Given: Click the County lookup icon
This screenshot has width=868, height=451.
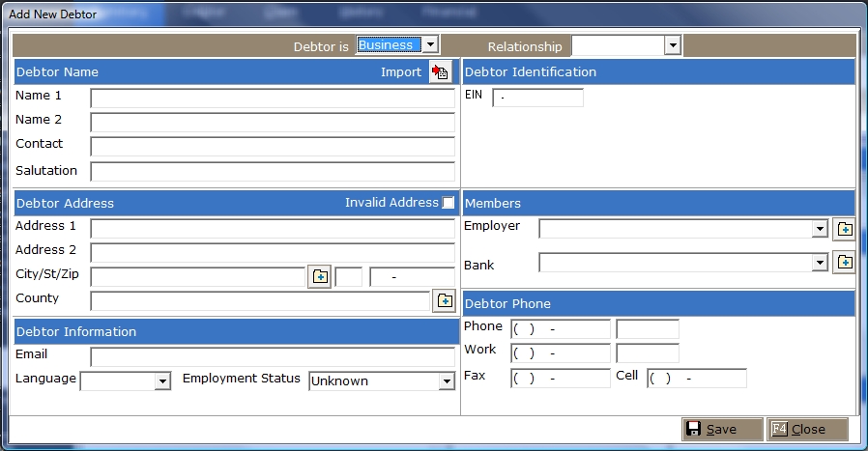Looking at the screenshot, I should coord(444,300).
